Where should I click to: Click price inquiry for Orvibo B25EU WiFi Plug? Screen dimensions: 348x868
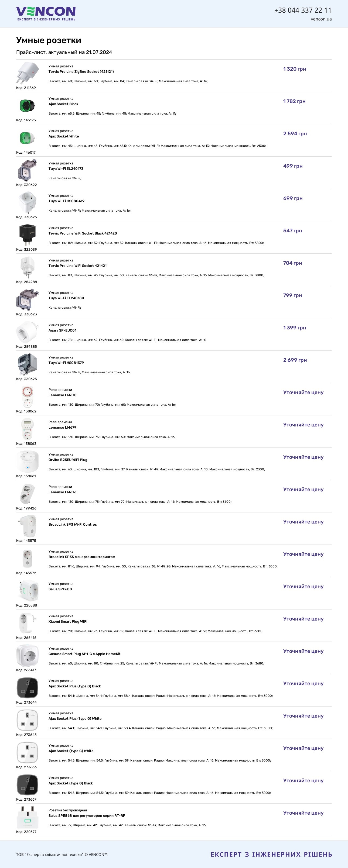[303, 457]
